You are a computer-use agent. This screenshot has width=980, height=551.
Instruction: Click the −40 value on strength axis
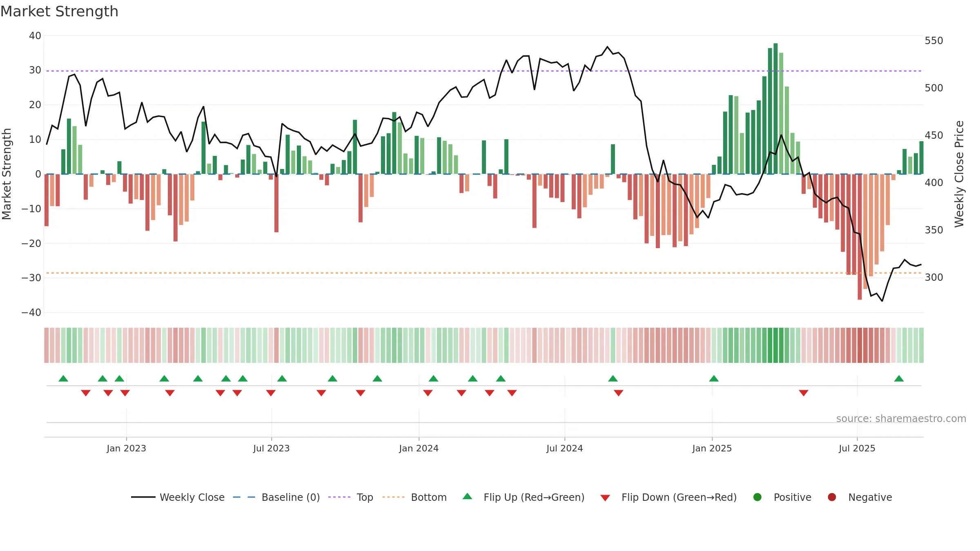(31, 313)
